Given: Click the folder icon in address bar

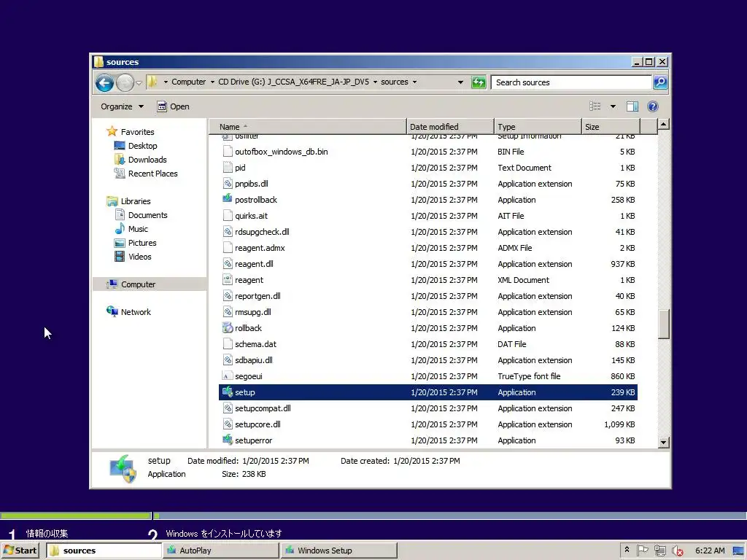Looking at the screenshot, I should click(x=152, y=82).
